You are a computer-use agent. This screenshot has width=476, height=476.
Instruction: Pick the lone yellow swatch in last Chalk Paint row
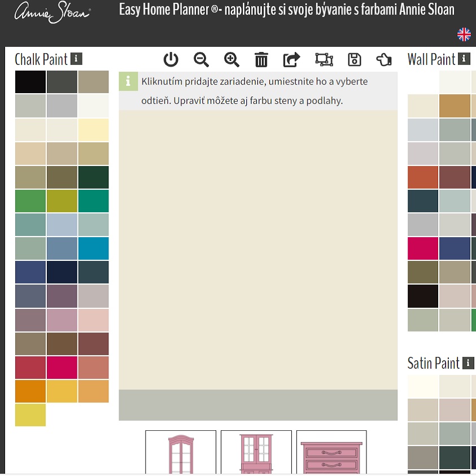point(30,415)
